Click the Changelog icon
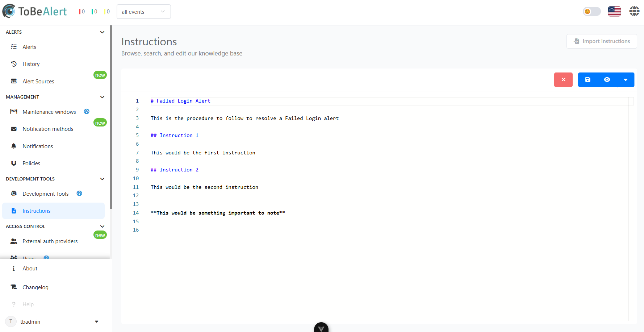This screenshot has height=332, width=644. point(14,287)
